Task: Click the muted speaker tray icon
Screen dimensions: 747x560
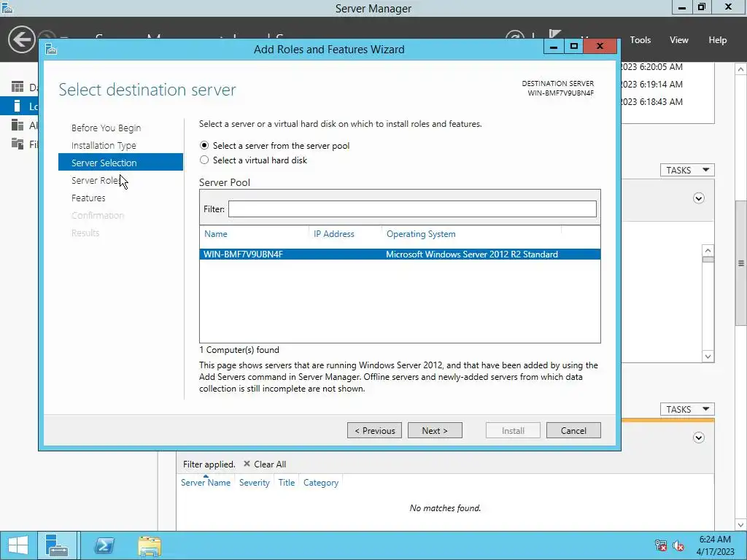Action: (x=678, y=545)
